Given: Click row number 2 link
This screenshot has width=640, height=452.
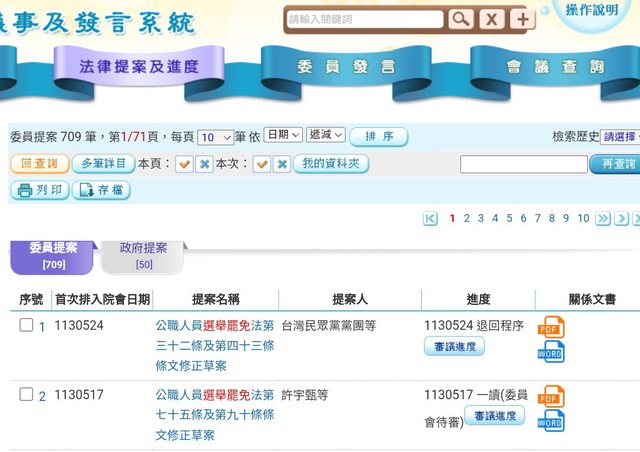Looking at the screenshot, I should pos(42,396).
